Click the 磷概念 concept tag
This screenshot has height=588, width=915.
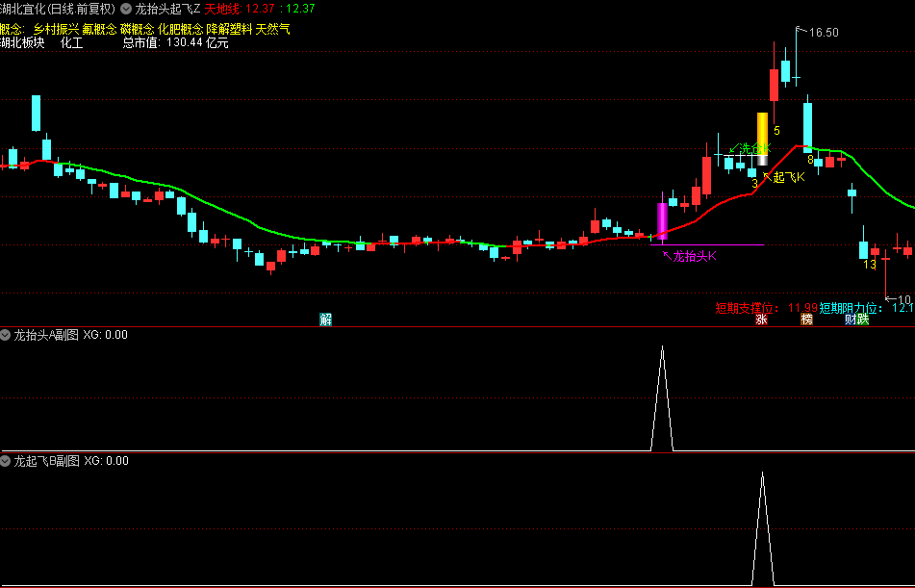[x=138, y=29]
